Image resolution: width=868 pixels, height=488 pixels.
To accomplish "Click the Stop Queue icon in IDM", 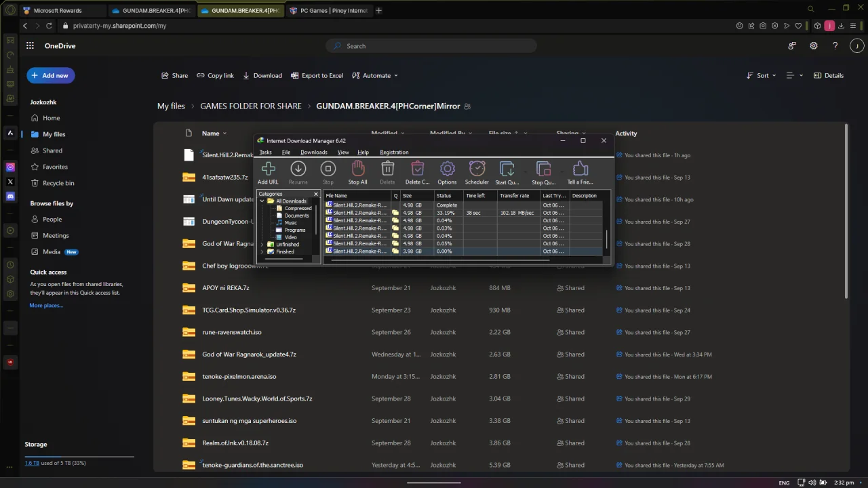I will 542,169.
